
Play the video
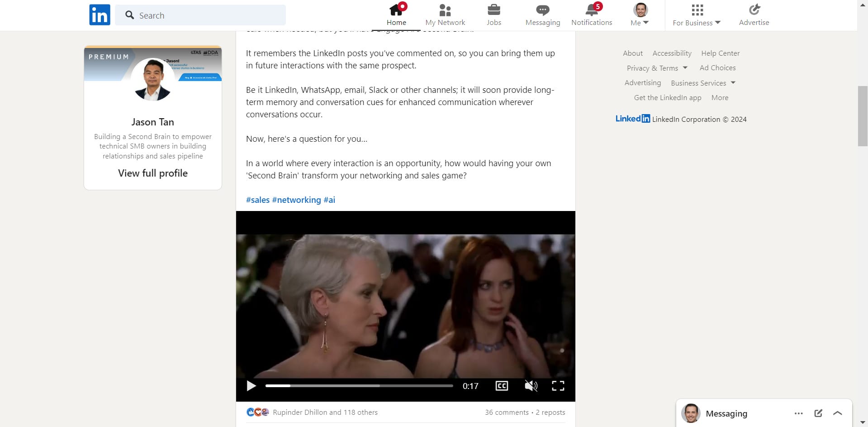[251, 386]
